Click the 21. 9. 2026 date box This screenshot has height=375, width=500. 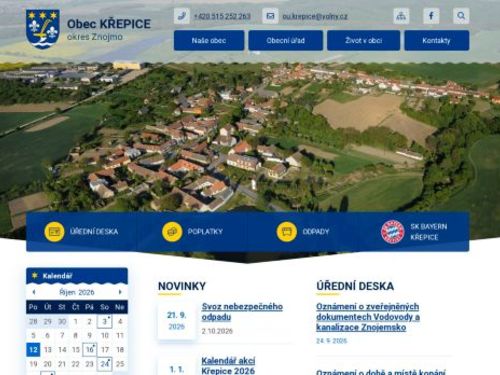click(x=177, y=320)
